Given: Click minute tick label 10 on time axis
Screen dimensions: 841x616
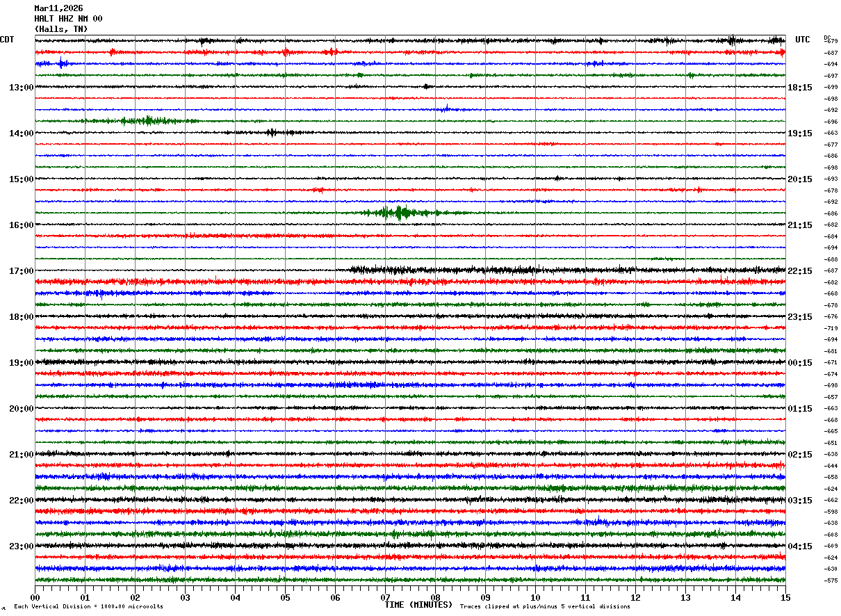Looking at the screenshot, I should point(535,597).
